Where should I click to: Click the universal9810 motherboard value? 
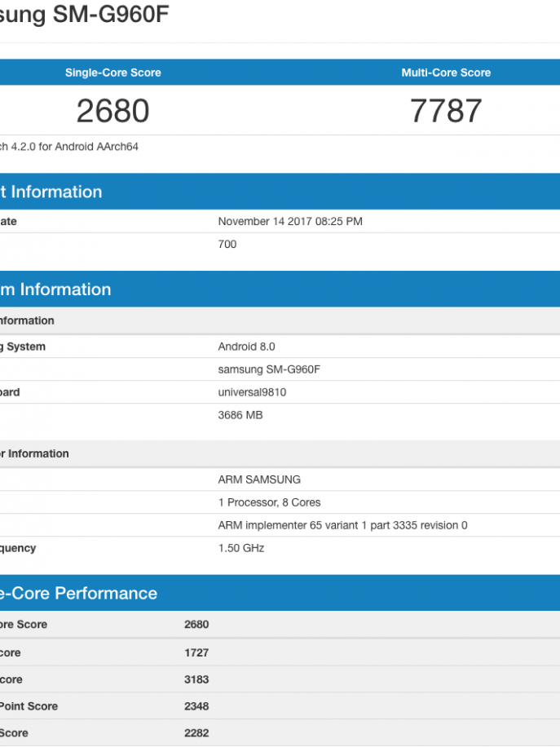pyautogui.click(x=252, y=392)
